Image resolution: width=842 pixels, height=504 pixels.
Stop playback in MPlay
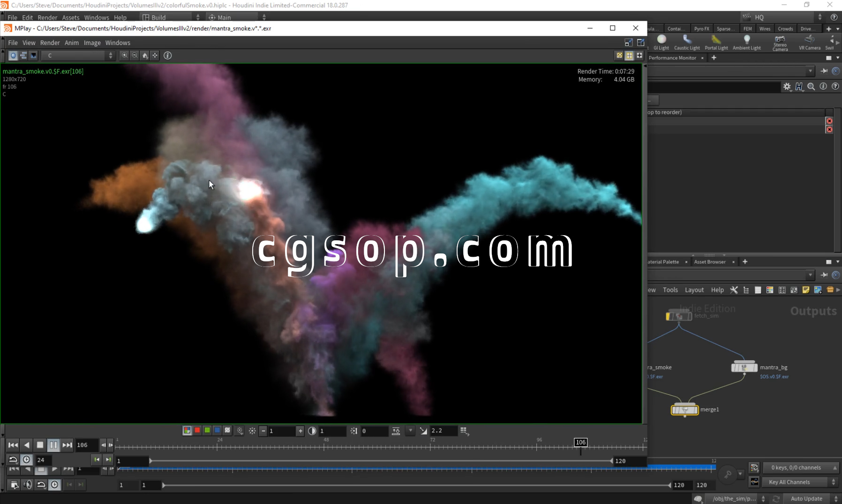click(40, 445)
